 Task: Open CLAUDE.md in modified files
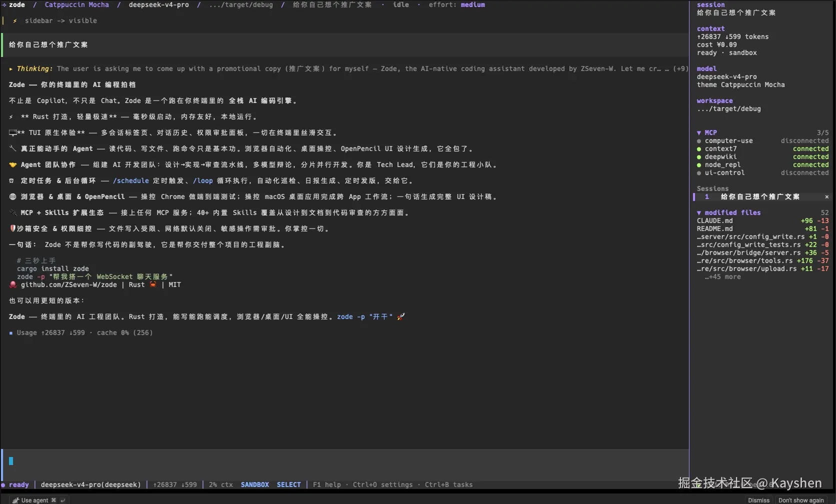[763, 221]
